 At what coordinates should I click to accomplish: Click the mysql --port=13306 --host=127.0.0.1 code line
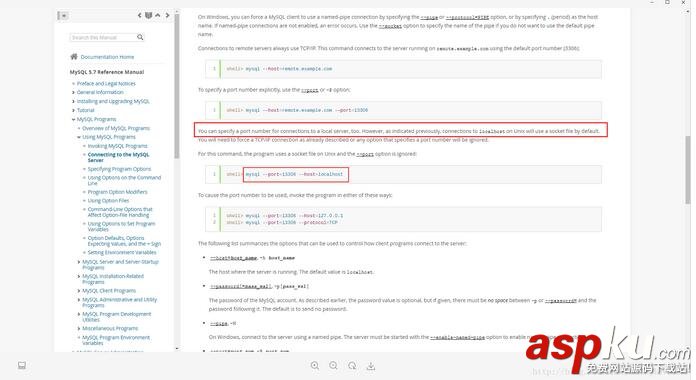coord(294,216)
